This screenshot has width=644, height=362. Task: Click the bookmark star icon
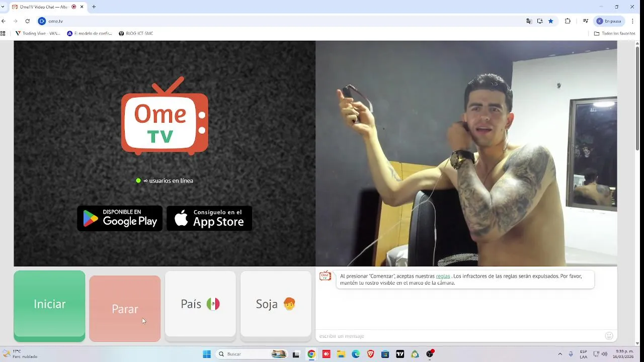pyautogui.click(x=551, y=21)
